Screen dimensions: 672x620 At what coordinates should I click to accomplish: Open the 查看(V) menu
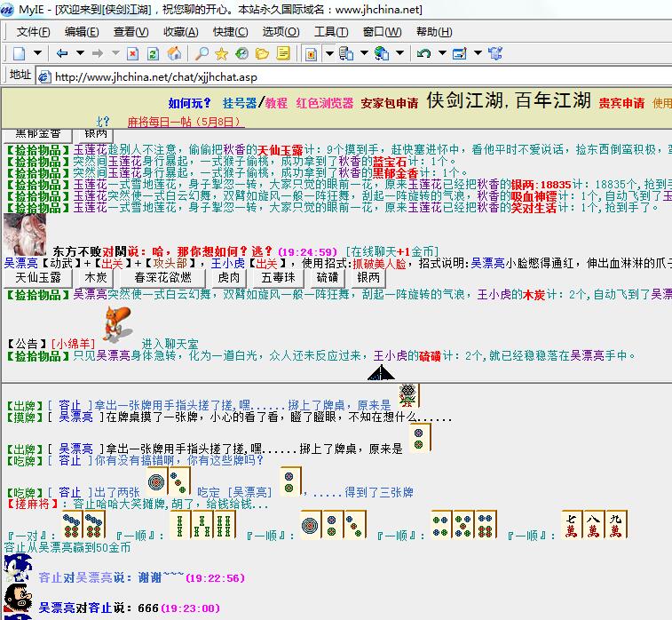131,32
